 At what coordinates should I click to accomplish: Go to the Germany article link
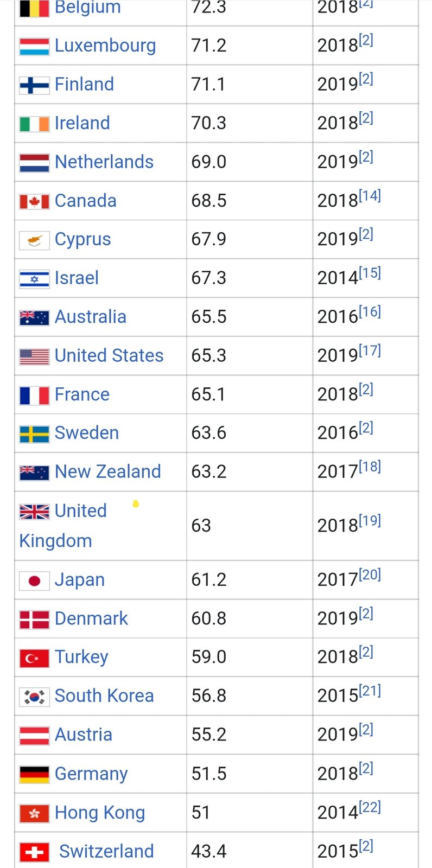[91, 774]
